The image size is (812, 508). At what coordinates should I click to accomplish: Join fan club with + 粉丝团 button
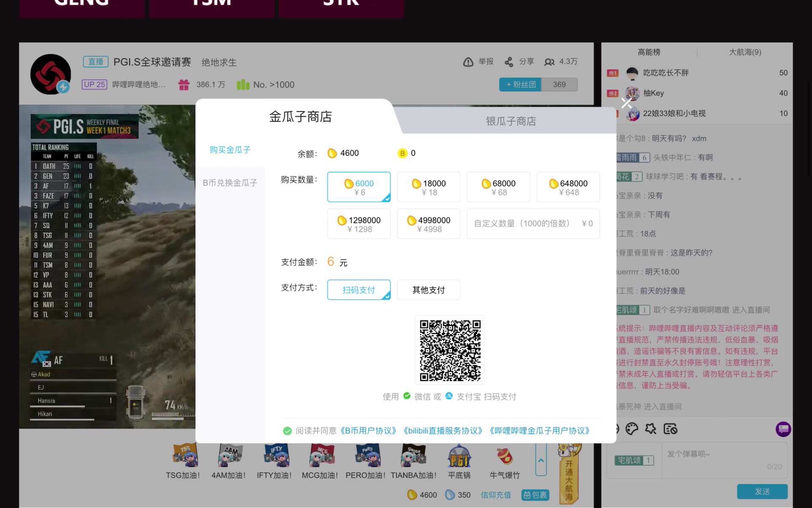[521, 85]
